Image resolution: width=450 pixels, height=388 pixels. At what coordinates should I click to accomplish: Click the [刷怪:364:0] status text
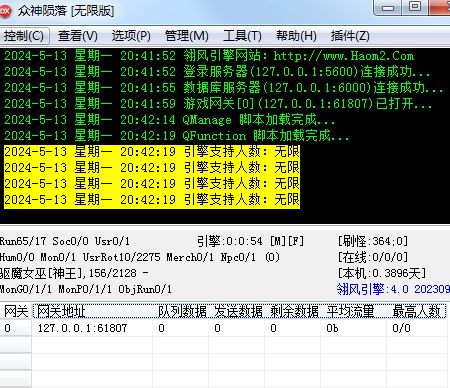tap(373, 241)
